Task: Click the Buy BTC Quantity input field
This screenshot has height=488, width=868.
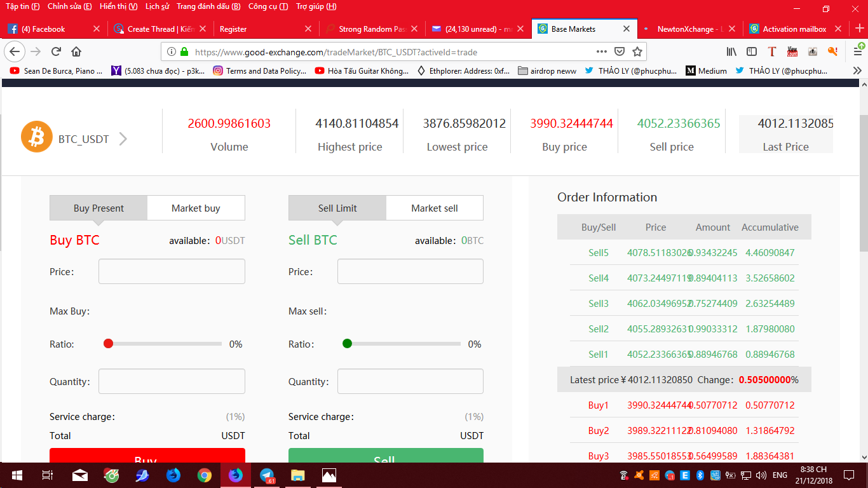Action: [x=172, y=381]
